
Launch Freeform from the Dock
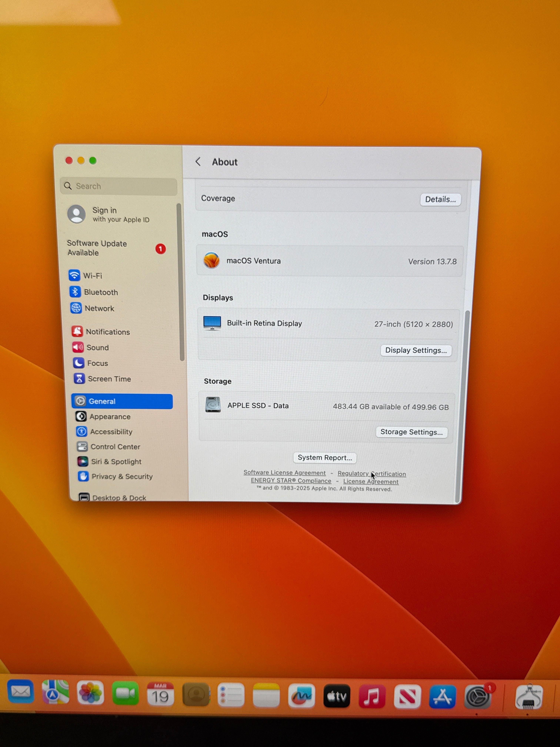301,696
